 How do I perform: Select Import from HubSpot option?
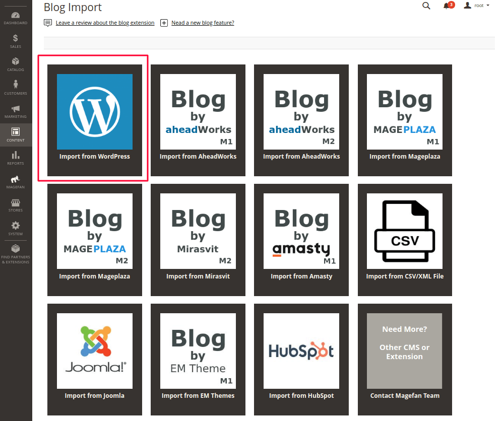point(301,359)
